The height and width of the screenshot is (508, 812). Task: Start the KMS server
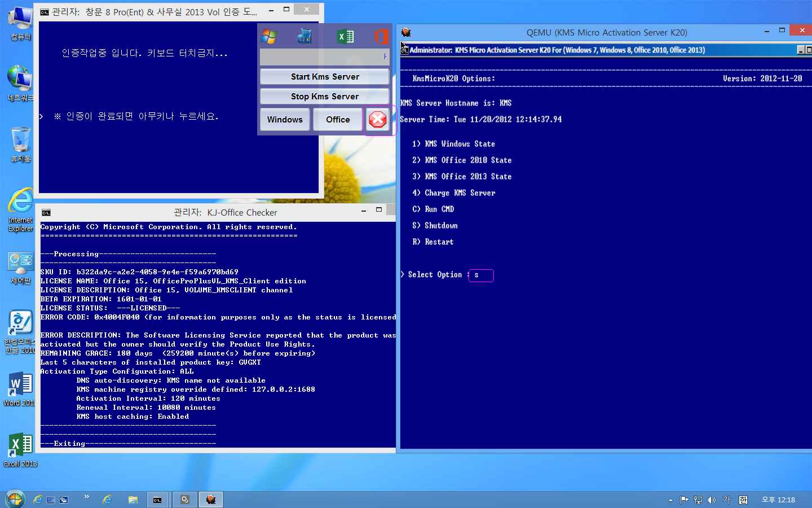click(x=325, y=77)
